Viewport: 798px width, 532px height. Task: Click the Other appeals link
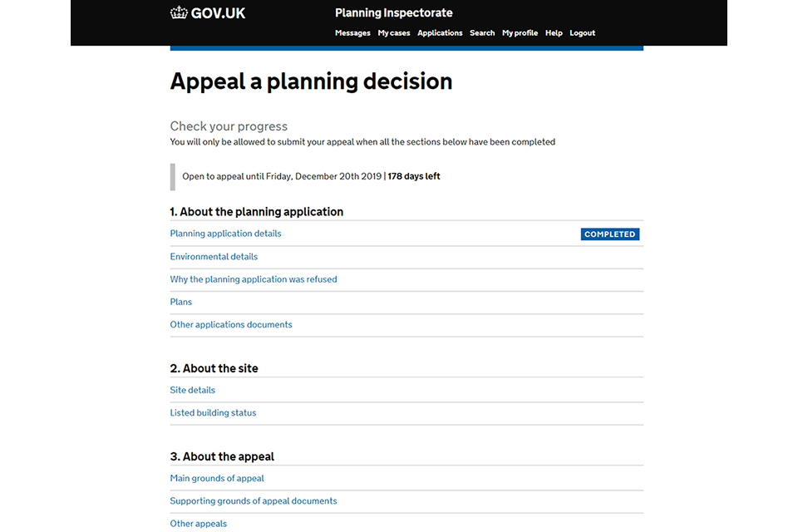tap(198, 523)
